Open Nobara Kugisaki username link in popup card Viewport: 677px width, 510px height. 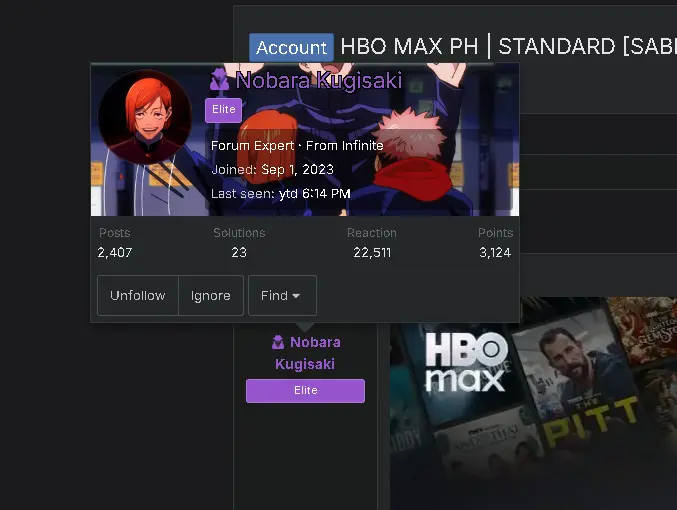pyautogui.click(x=319, y=80)
